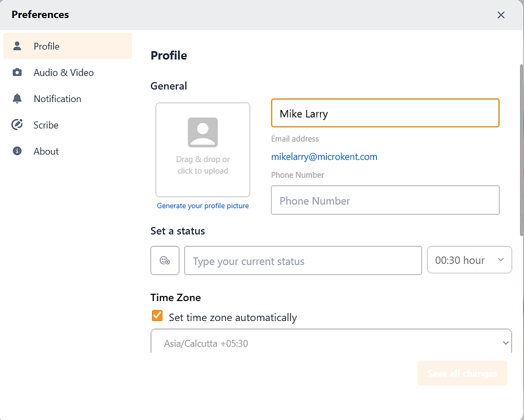Image resolution: width=524 pixels, height=420 pixels.
Task: Click the Notification bell icon
Action: click(x=17, y=98)
